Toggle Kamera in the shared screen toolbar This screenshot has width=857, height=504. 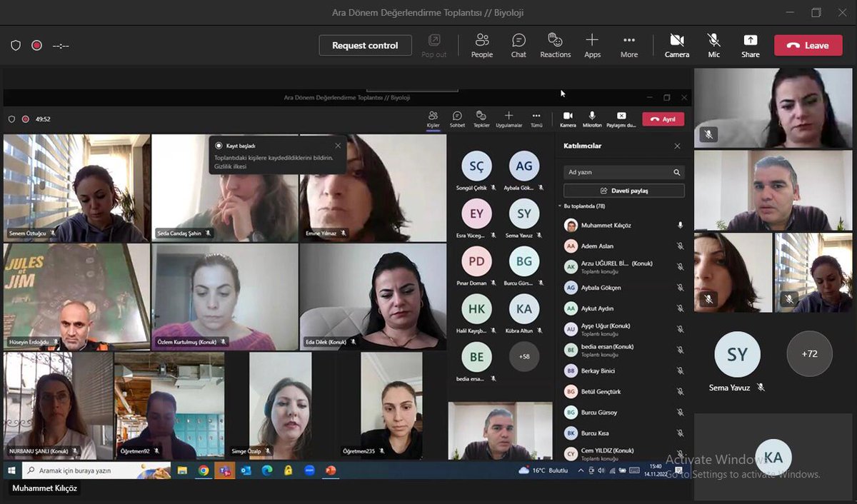(568, 119)
